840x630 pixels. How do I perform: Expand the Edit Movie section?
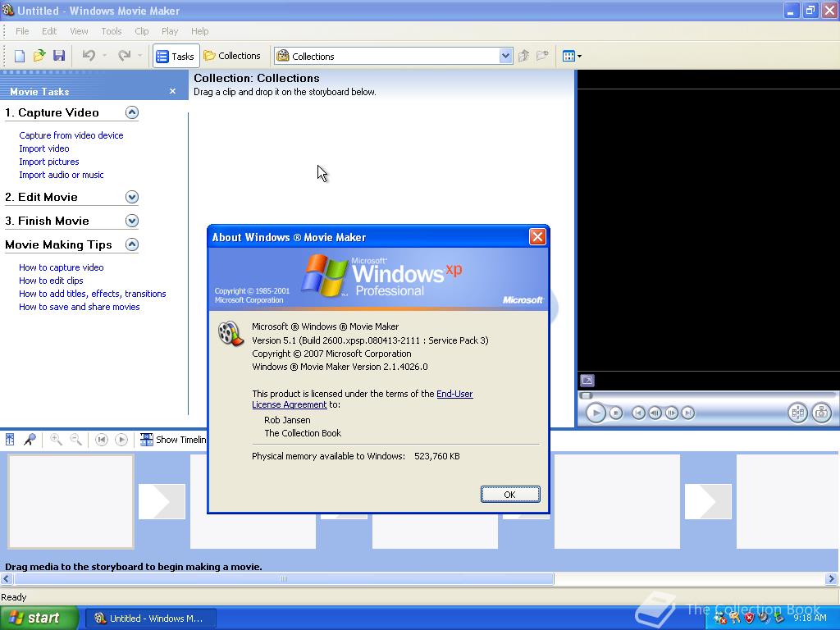tap(132, 197)
